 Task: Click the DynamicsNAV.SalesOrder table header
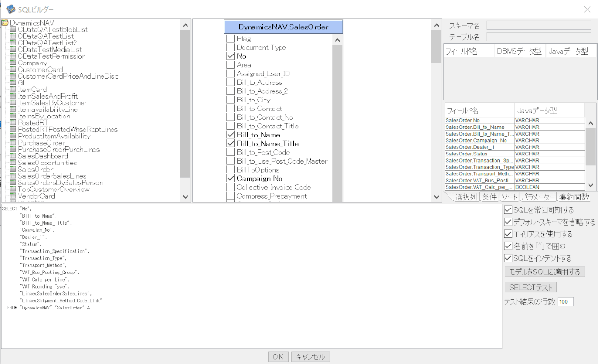coord(283,27)
